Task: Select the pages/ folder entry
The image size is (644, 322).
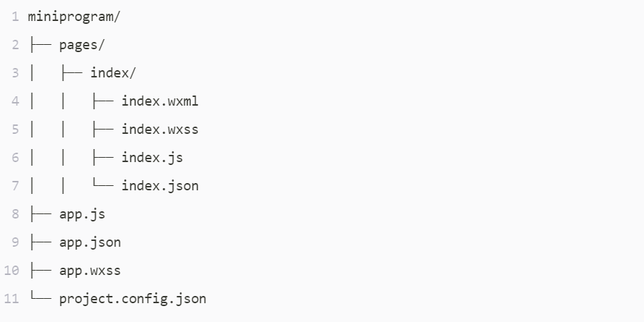Action: [x=82, y=45]
